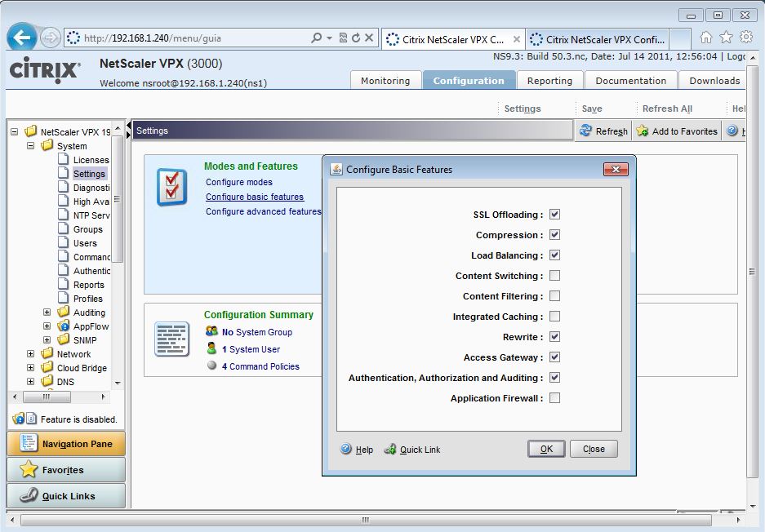Click the browser back arrow button
Viewport: 765px width, 532px height.
pyautogui.click(x=22, y=38)
